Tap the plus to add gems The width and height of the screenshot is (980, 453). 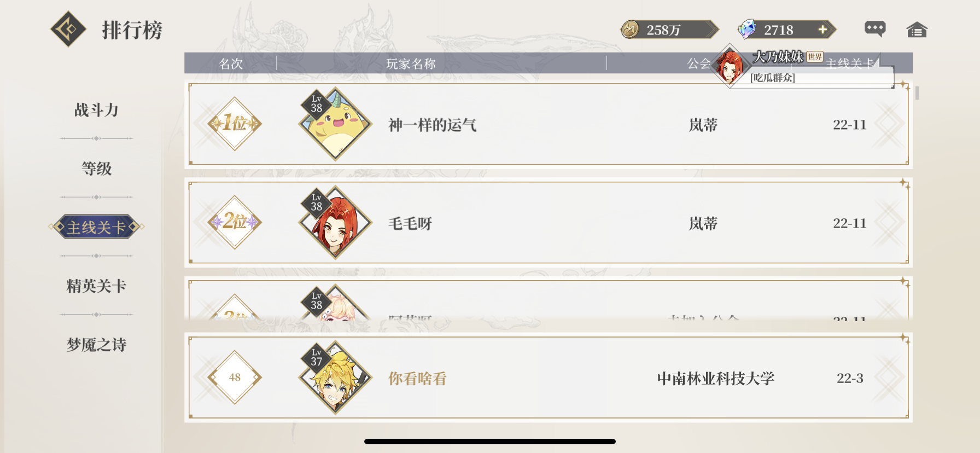point(822,30)
